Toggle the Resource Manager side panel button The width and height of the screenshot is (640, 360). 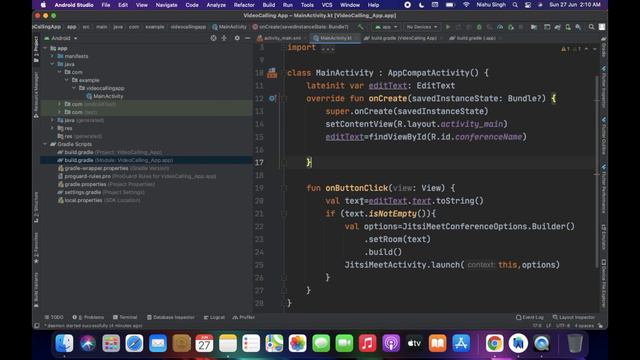tap(36, 95)
